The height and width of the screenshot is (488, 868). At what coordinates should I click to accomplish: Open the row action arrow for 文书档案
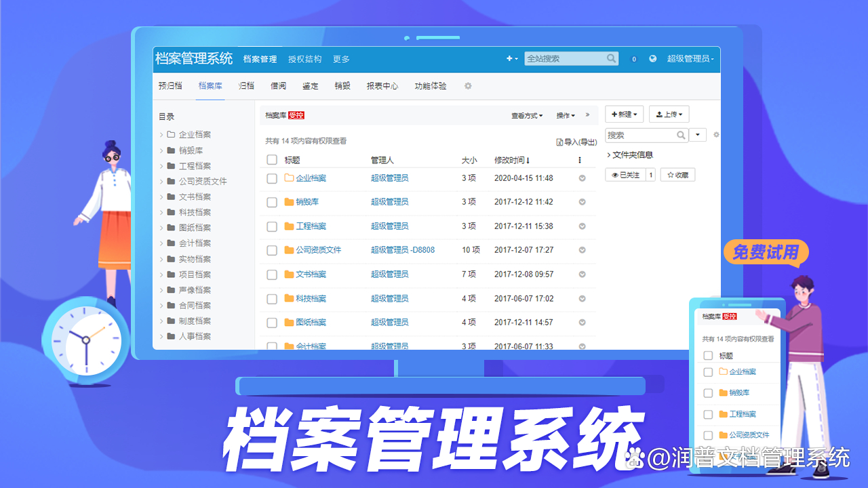click(x=582, y=274)
